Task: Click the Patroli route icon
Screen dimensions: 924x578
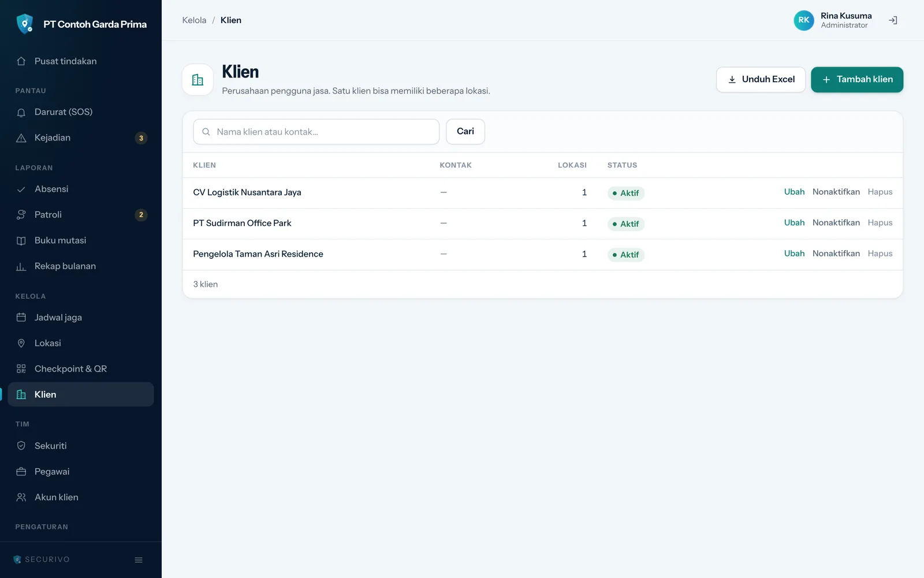Action: pyautogui.click(x=21, y=214)
